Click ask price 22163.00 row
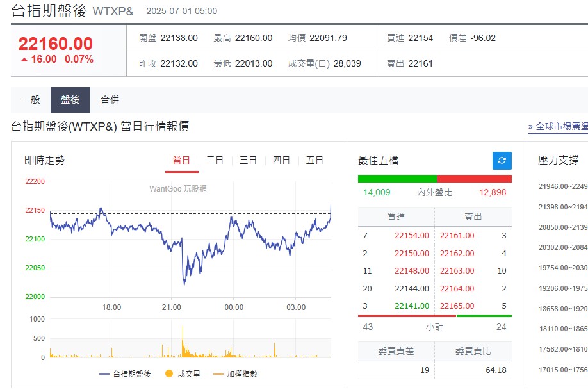Viewport: 588px width, 392px height. [457, 271]
